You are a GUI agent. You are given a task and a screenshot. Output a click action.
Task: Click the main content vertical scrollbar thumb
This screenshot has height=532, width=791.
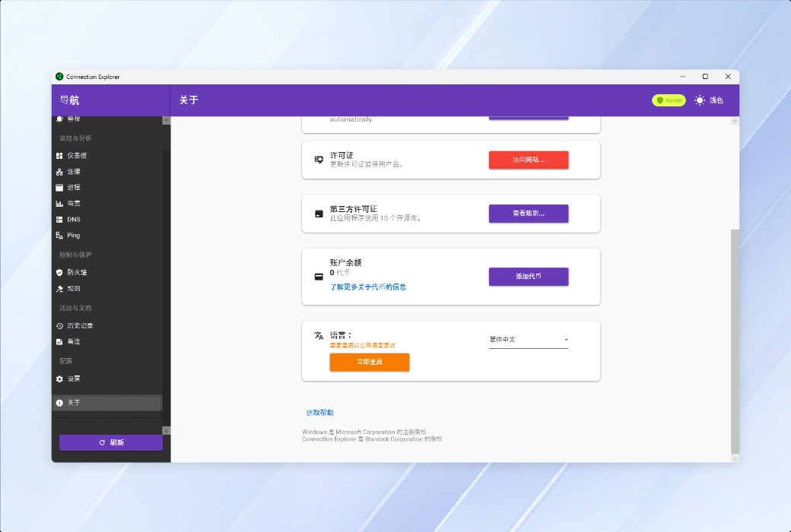tap(735, 341)
